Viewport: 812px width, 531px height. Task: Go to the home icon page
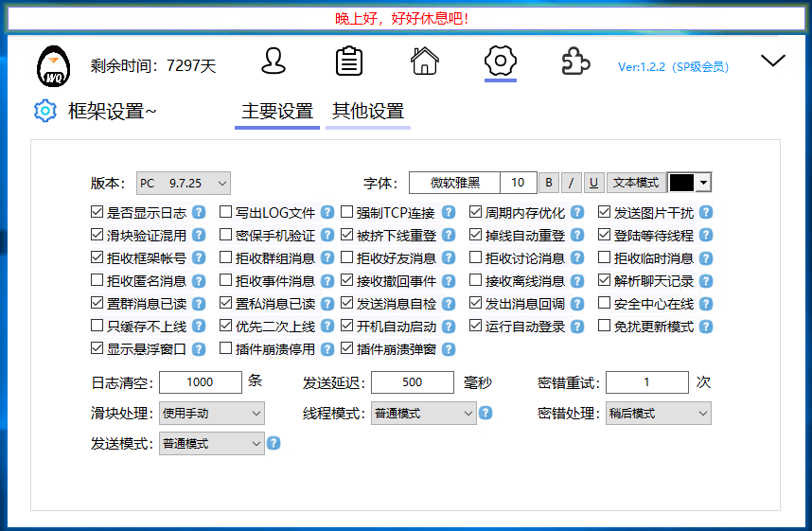tap(425, 62)
